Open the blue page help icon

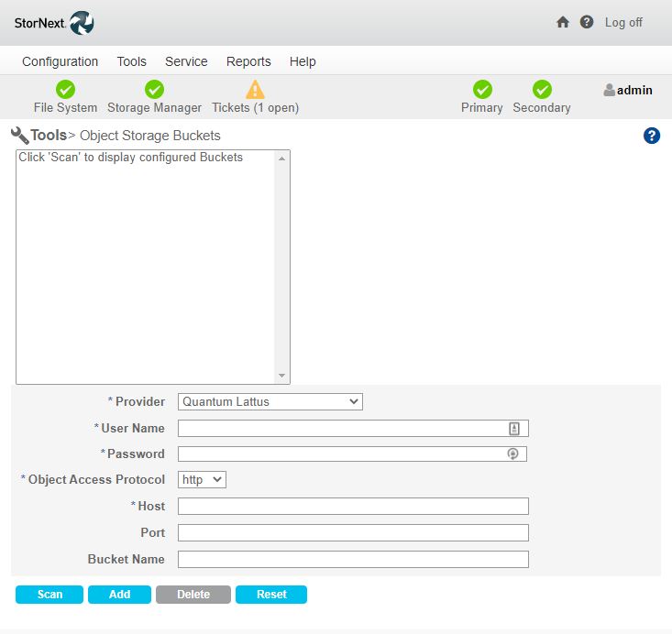coord(652,136)
